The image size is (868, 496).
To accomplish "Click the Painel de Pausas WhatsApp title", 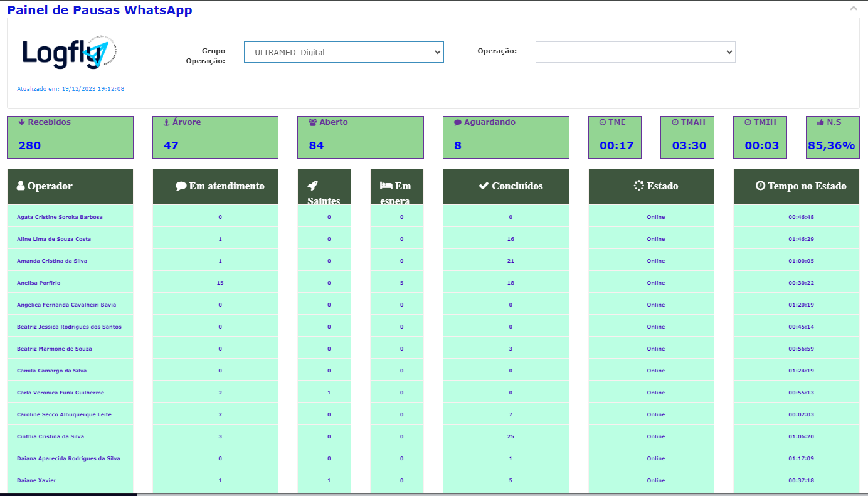I will pos(100,10).
